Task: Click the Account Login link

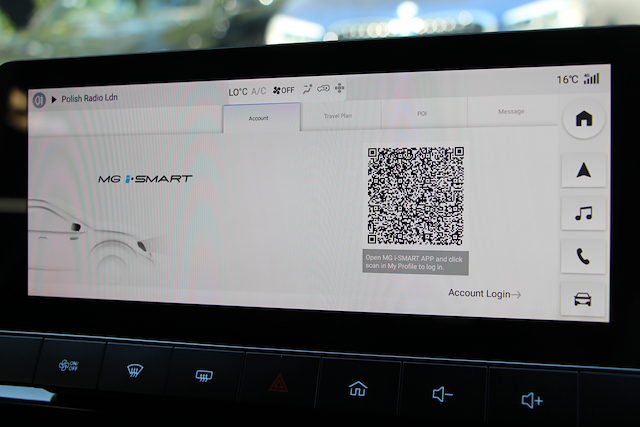Action: coord(484,293)
